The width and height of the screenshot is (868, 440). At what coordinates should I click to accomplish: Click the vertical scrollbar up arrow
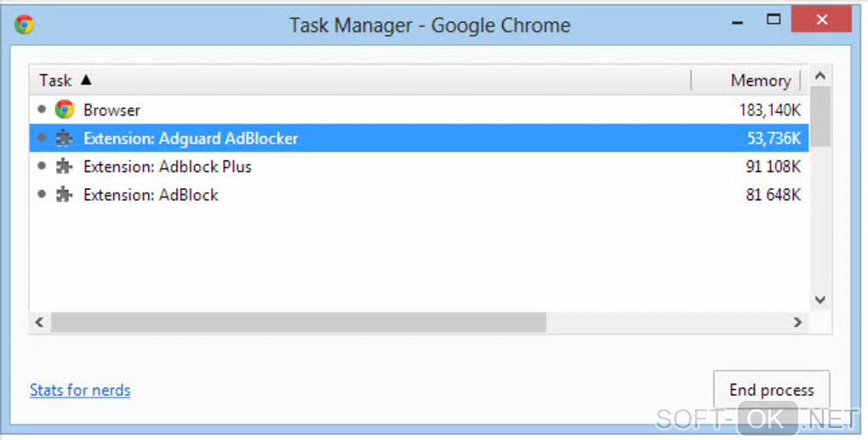click(820, 77)
